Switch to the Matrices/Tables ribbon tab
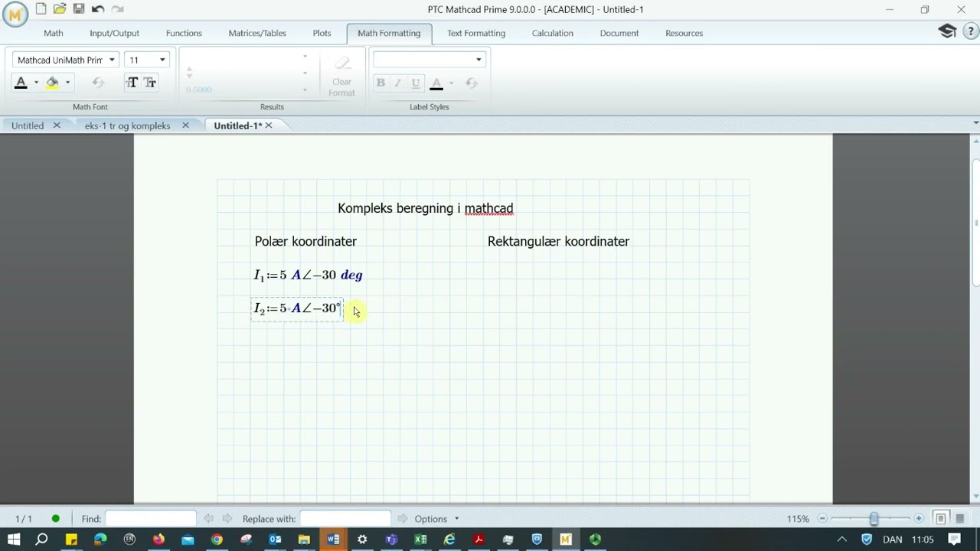The height and width of the screenshot is (551, 980). point(257,33)
